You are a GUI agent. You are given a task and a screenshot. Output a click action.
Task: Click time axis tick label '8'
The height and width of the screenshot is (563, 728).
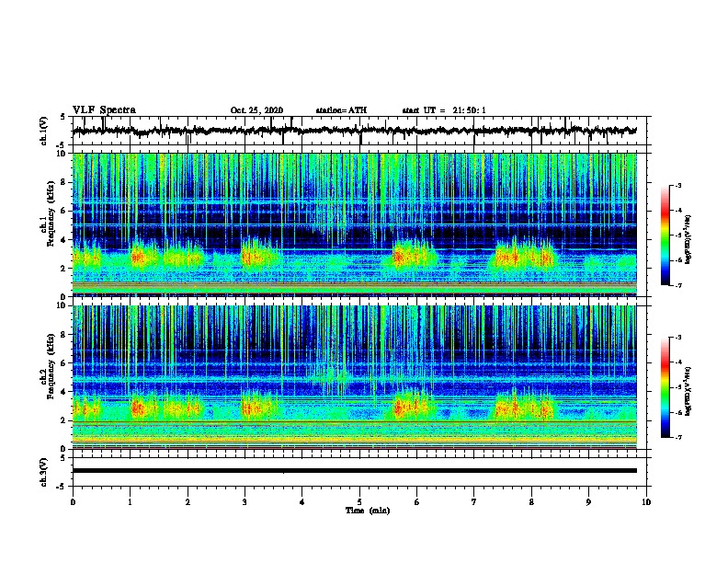tap(531, 502)
